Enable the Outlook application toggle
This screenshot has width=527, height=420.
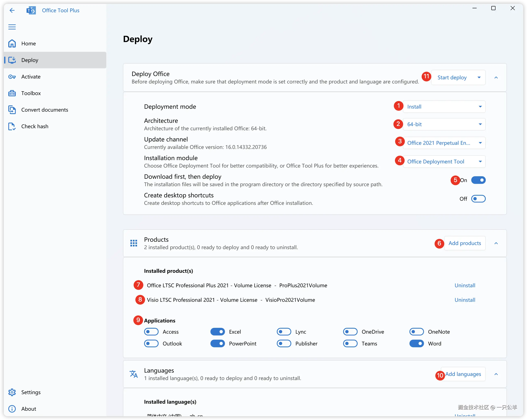(151, 344)
